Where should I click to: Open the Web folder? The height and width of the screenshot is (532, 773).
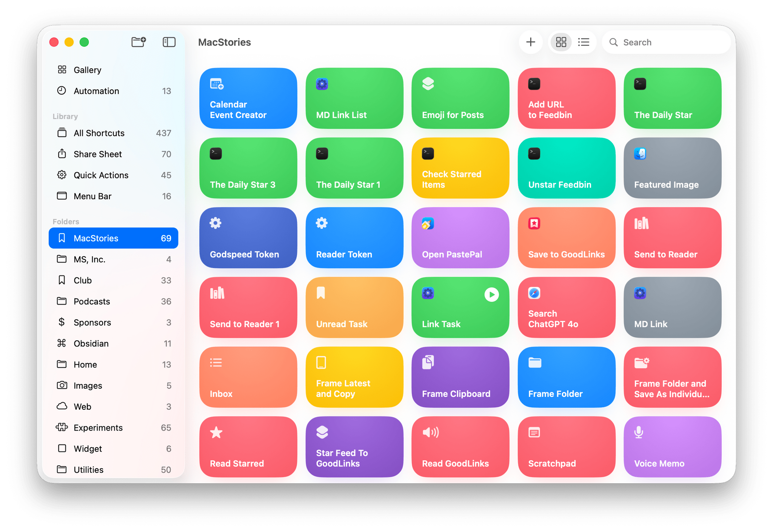[x=113, y=407]
